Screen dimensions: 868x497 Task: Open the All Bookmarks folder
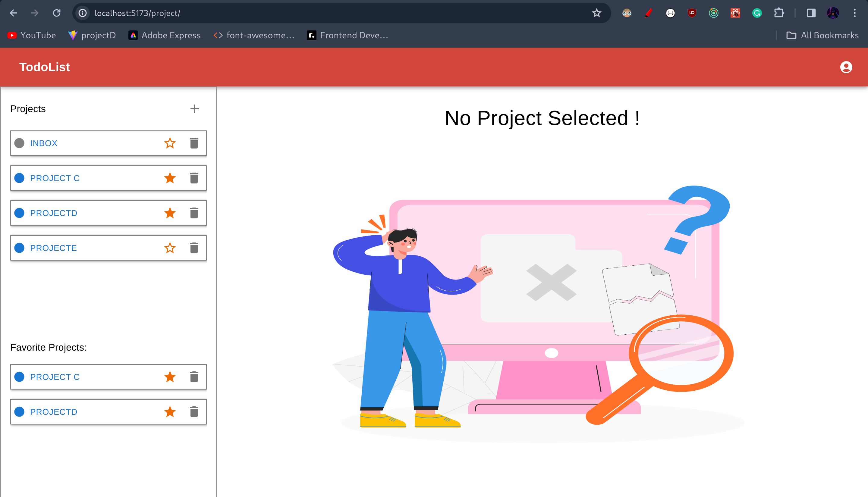[x=822, y=35]
